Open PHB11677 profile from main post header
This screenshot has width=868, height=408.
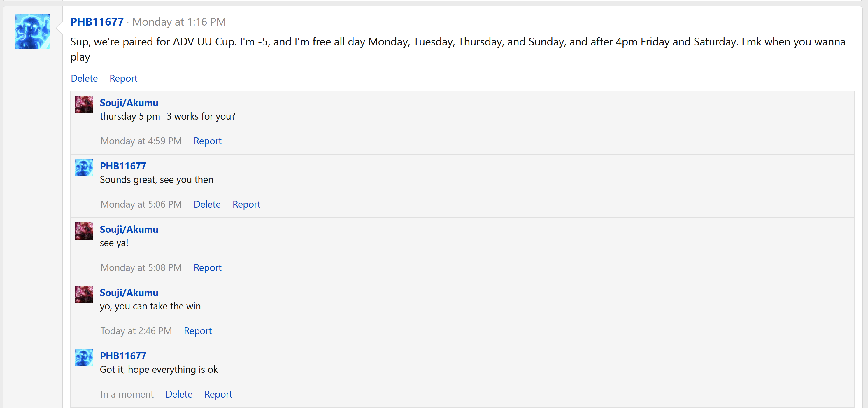coord(97,22)
